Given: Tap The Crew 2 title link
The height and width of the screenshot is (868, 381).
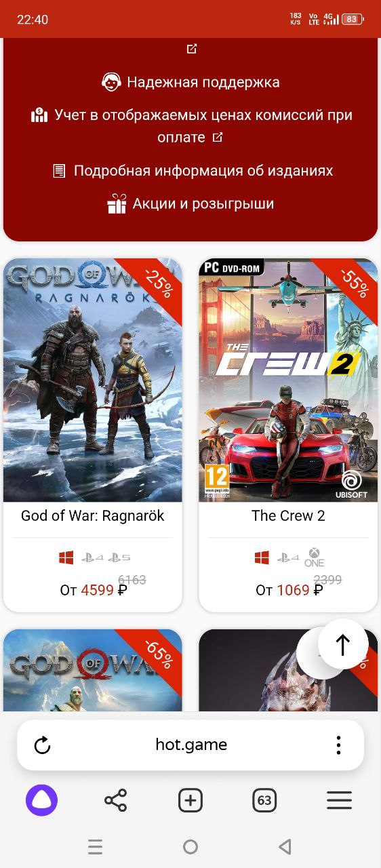Looking at the screenshot, I should [x=288, y=515].
